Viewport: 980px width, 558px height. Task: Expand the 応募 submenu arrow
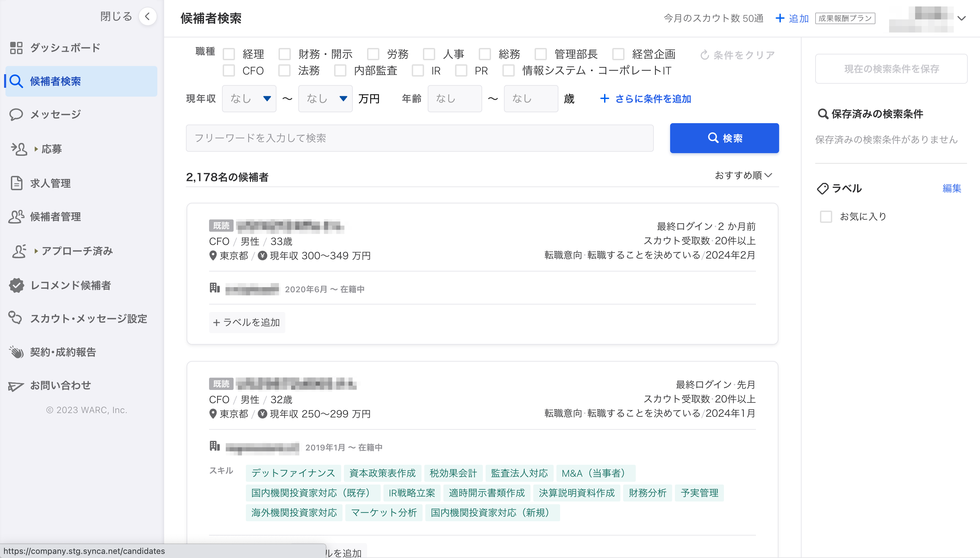(36, 149)
